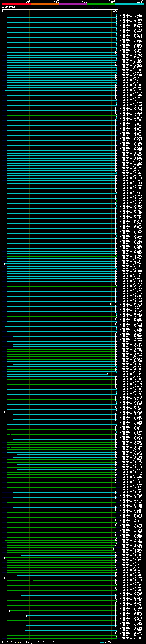Select hit UniRef100_A4RVW0

click(131, 316)
